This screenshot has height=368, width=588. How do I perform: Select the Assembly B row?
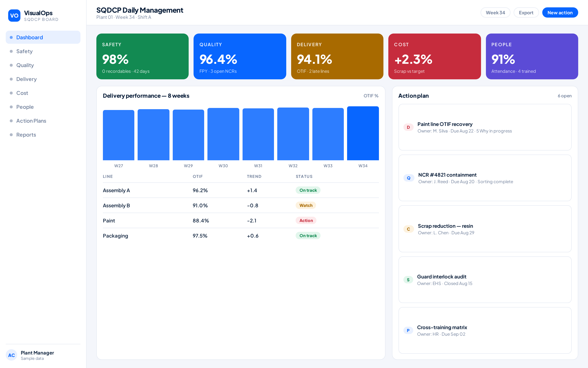[x=241, y=205]
